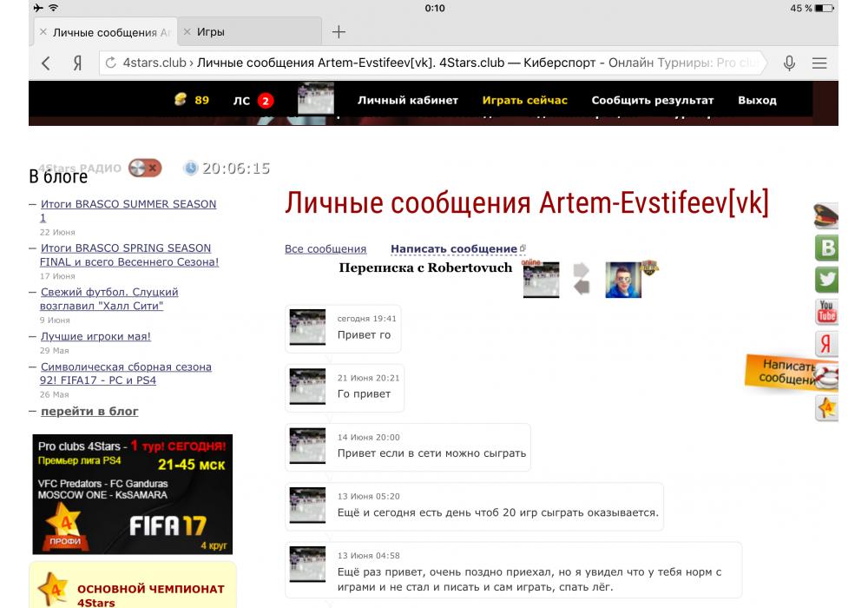Tap the browser microphone voice search icon
868x608 pixels.
(x=789, y=63)
